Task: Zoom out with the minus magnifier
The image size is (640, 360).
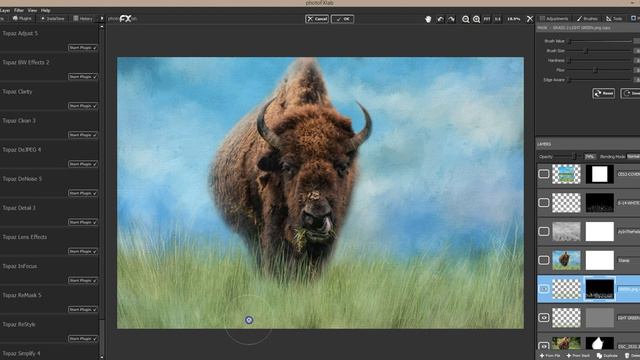Action: click(465, 19)
